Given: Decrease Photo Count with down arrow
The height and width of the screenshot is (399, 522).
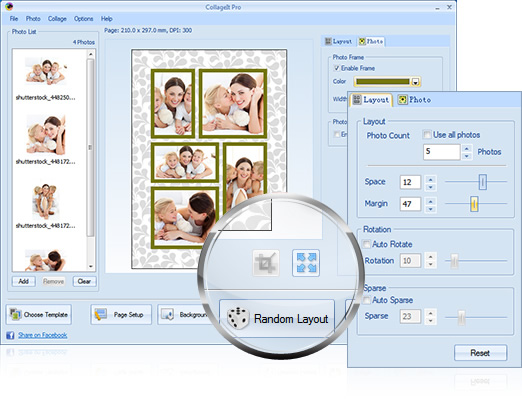Looking at the screenshot, I should [x=467, y=156].
